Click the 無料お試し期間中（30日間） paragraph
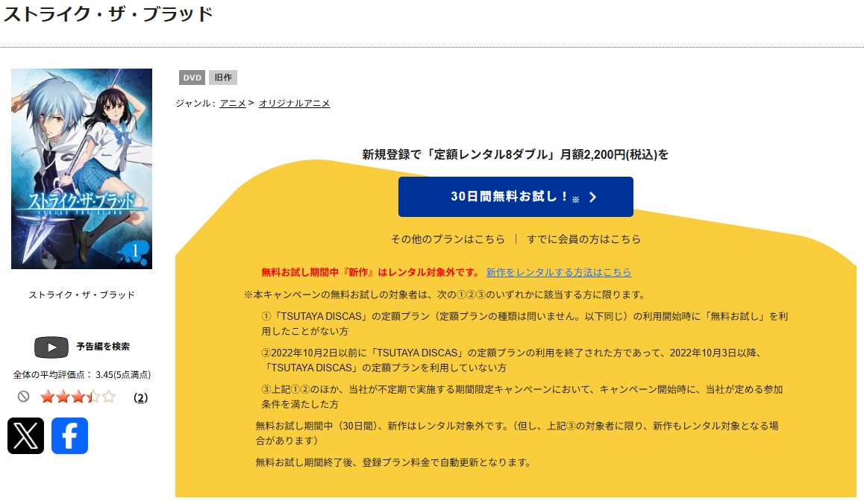This screenshot has width=864, height=504. [517, 433]
